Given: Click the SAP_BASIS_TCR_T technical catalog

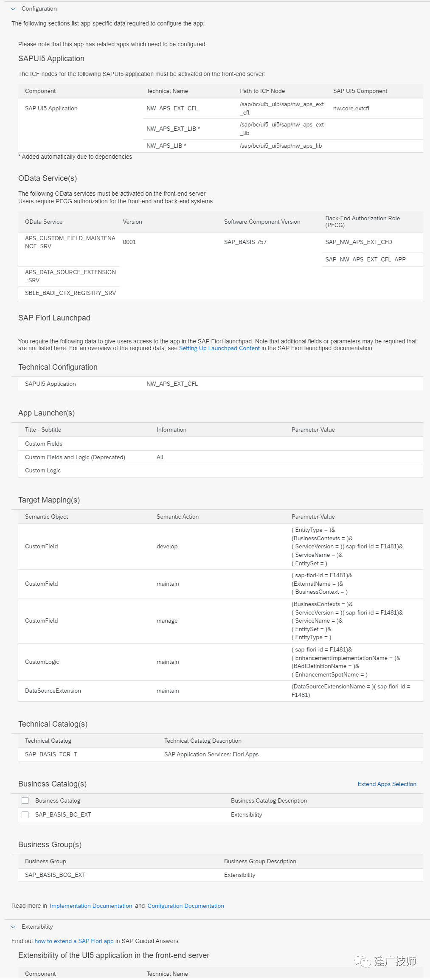Looking at the screenshot, I should click(x=51, y=754).
